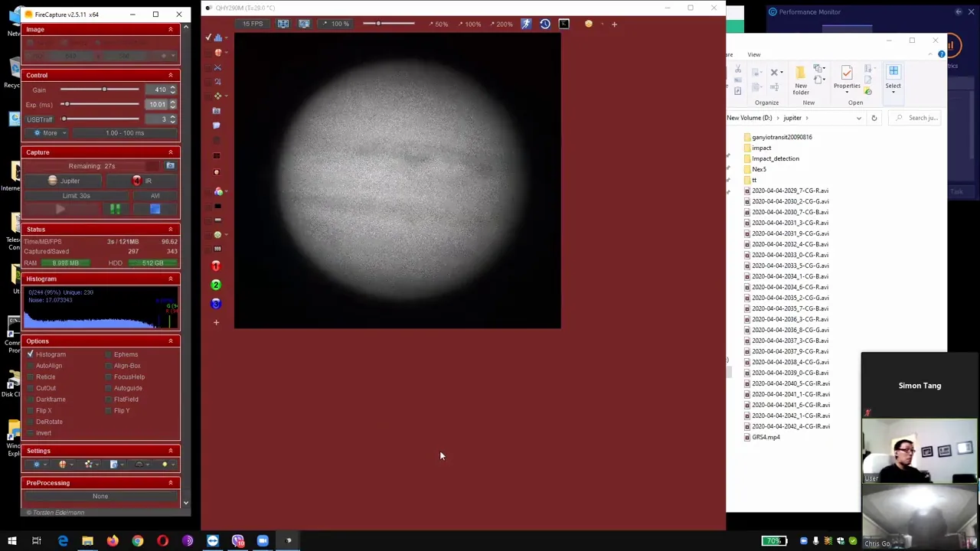Click the green pause capture button
The height and width of the screenshot is (551, 980).
(115, 209)
